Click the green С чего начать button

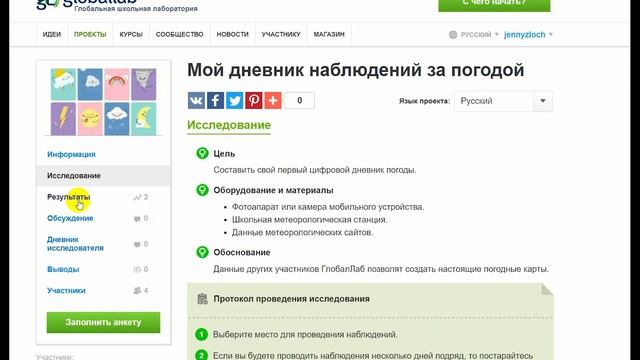(x=494, y=5)
